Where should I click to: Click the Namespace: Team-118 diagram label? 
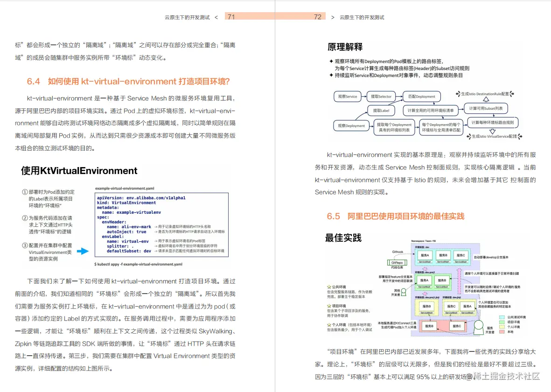tap(424, 241)
